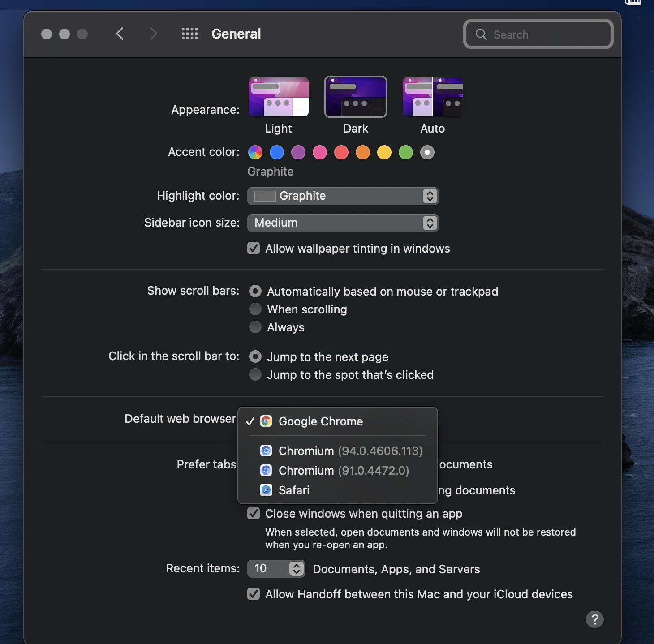Click the Safari compass icon

click(266, 490)
